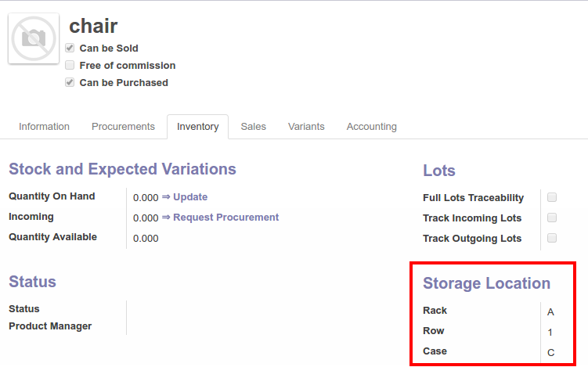Click the Update quantity on hand link
This screenshot has width=588, height=367.
(189, 197)
